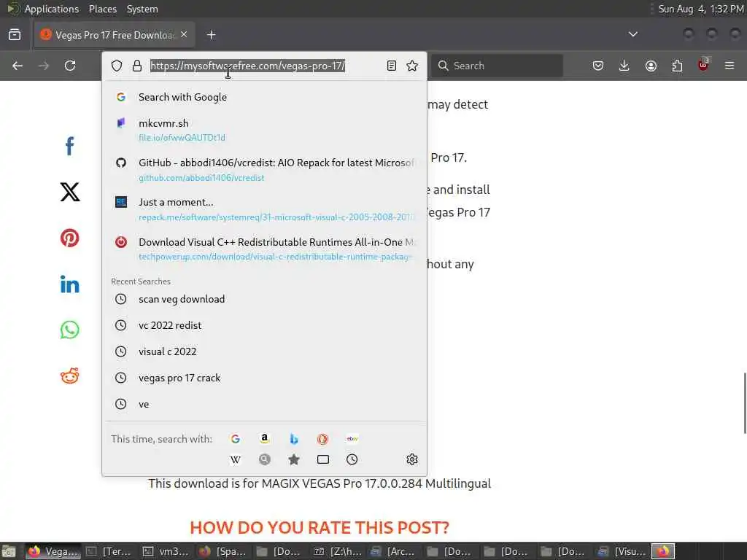Select recent search 'vegas pro 17 crack'
The width and height of the screenshot is (747, 560).
click(x=264, y=378)
